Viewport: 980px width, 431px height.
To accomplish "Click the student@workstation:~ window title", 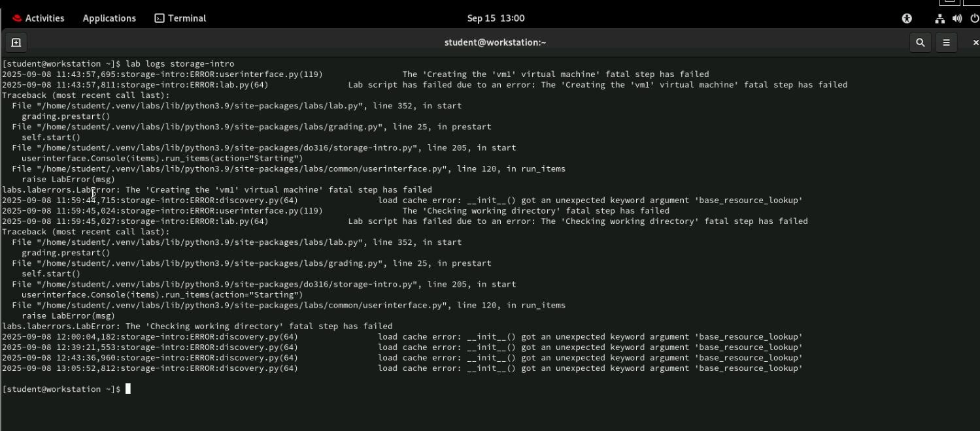I will coord(495,42).
